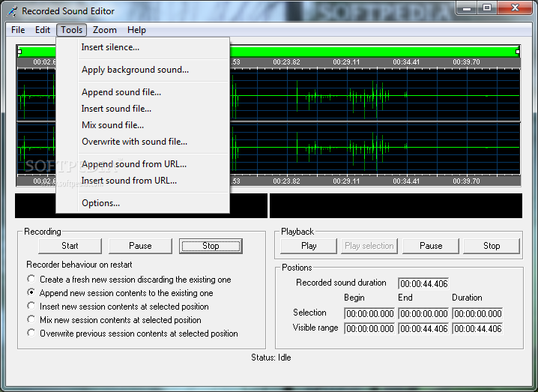Click the Selection Begin time field
Image resolution: width=538 pixels, height=392 pixels.
(370, 314)
